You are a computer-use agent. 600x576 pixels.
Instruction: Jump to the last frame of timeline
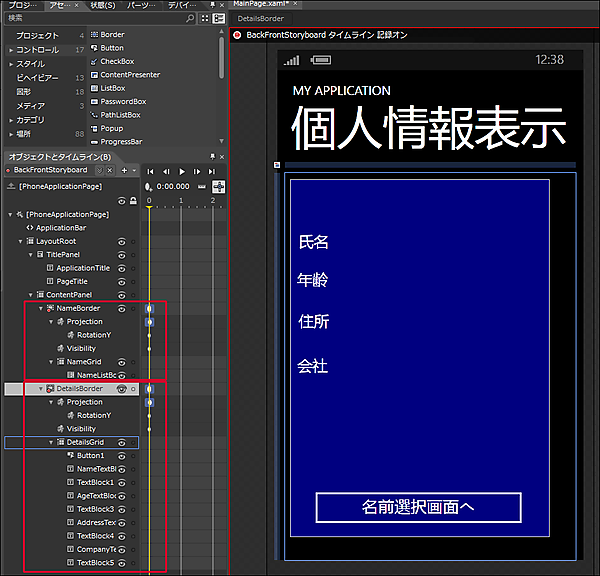tap(213, 172)
